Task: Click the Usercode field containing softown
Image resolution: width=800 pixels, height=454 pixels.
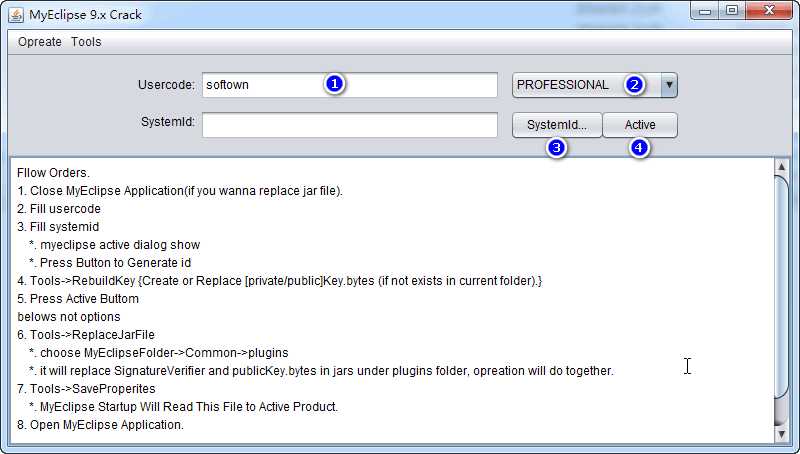Action: (x=349, y=85)
